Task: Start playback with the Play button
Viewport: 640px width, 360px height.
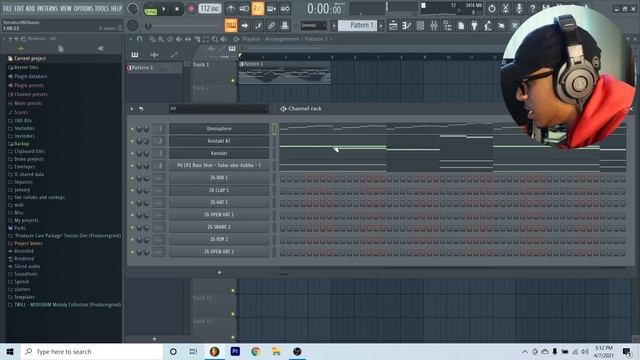Action: point(164,9)
